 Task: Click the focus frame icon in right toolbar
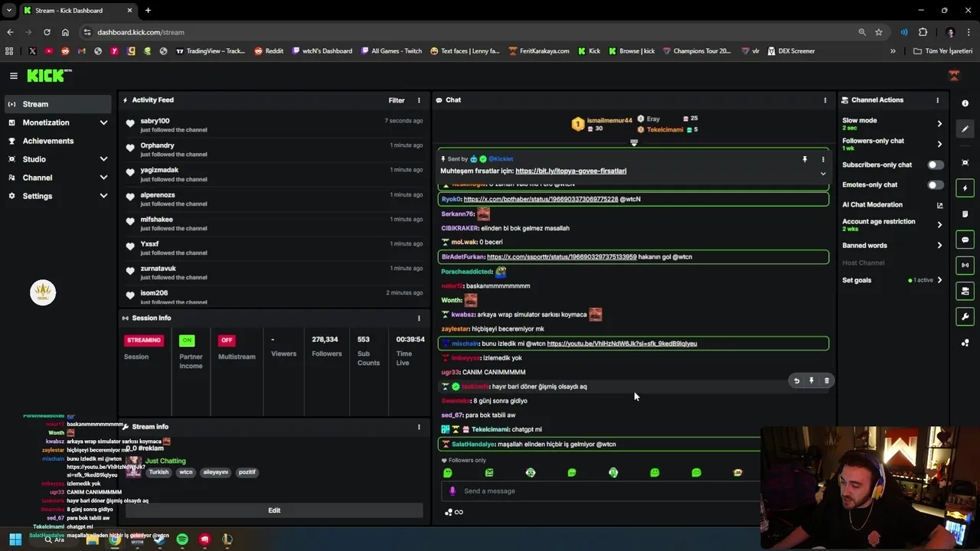click(965, 162)
